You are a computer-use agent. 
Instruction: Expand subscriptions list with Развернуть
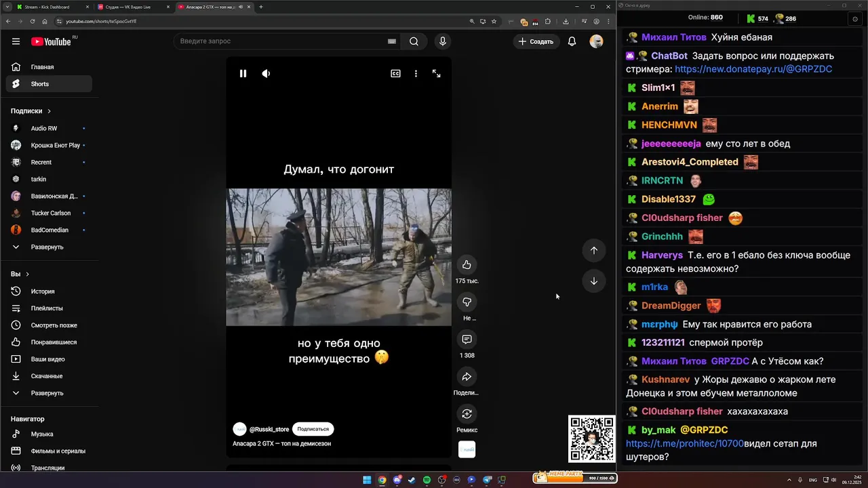tap(49, 247)
